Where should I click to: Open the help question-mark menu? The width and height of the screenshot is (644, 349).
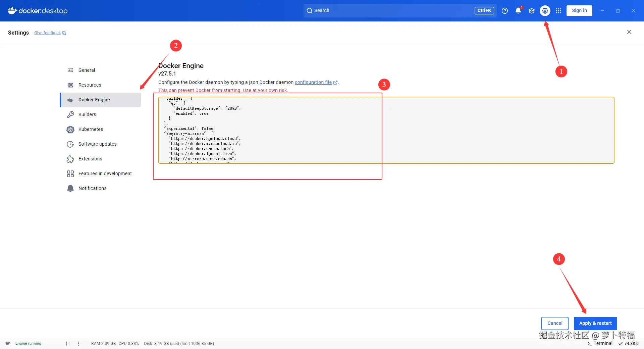505,11
